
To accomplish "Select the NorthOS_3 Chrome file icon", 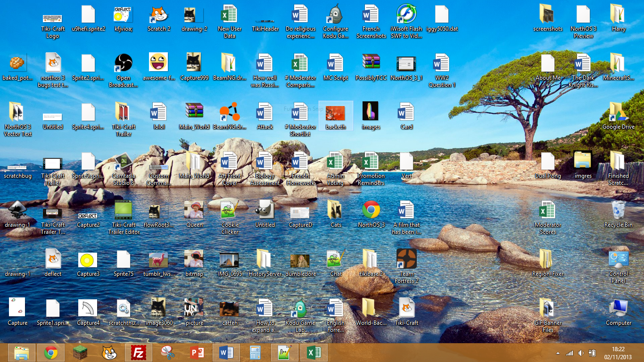I will (371, 214).
